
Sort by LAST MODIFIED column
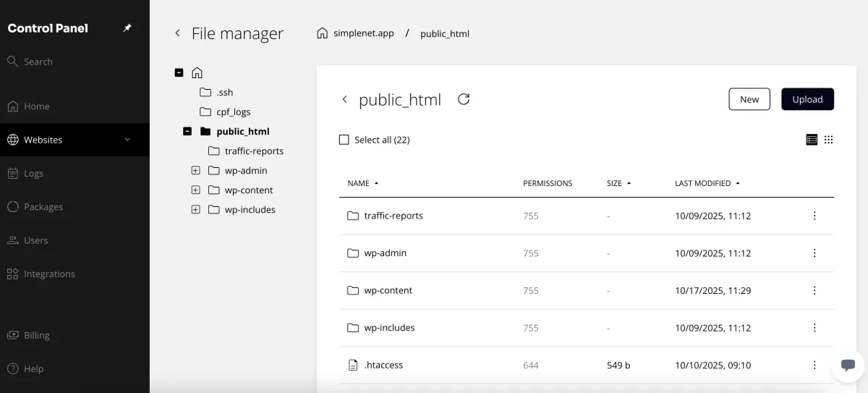click(707, 184)
